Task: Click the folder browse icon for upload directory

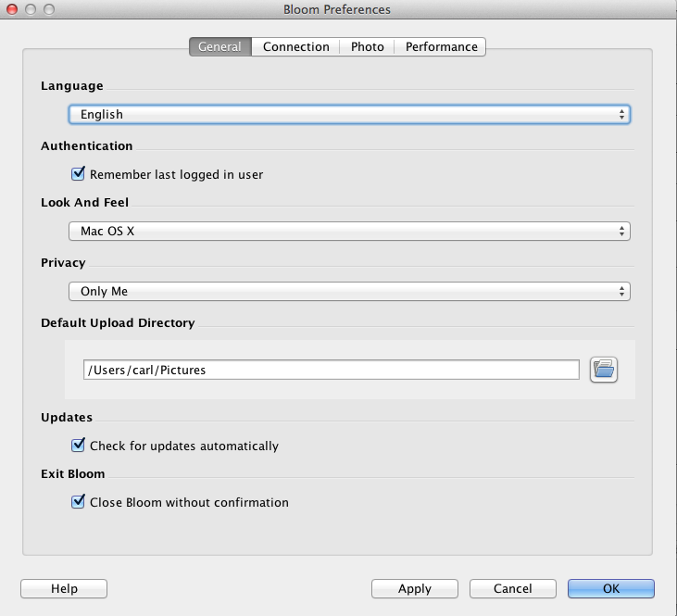Action: [604, 370]
